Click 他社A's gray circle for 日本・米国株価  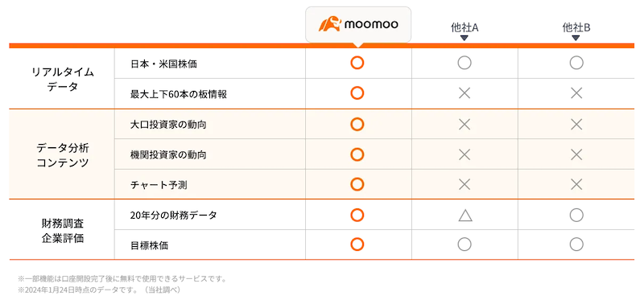pyautogui.click(x=464, y=63)
